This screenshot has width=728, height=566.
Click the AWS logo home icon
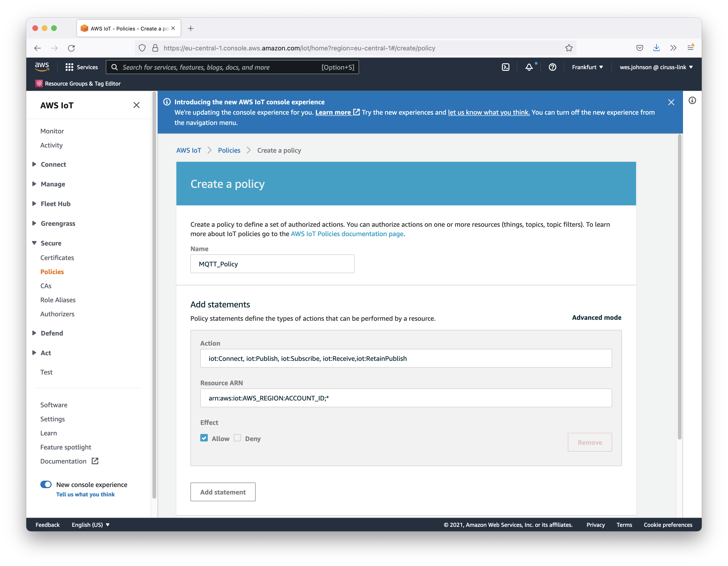tap(42, 67)
